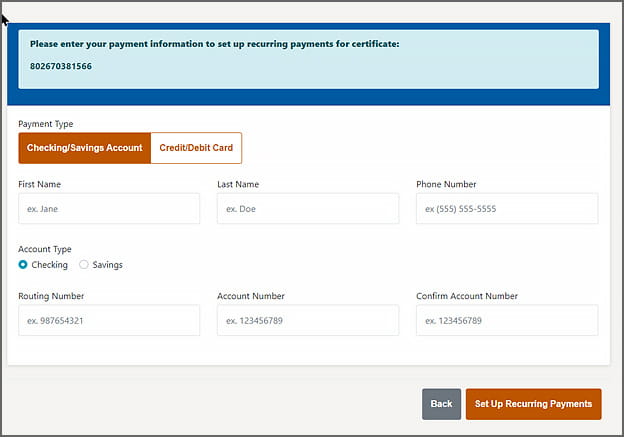Click the 'Payment Type' heading label
Viewport: 624px width, 437px height.
(46, 124)
